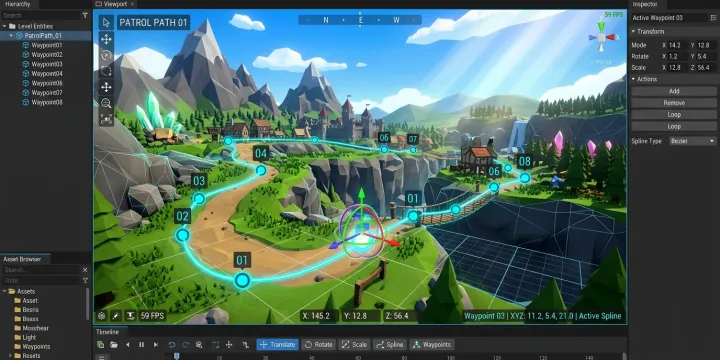Activate the Waypoints mode toggle
Viewport: 720px width, 360px height.
(x=432, y=344)
